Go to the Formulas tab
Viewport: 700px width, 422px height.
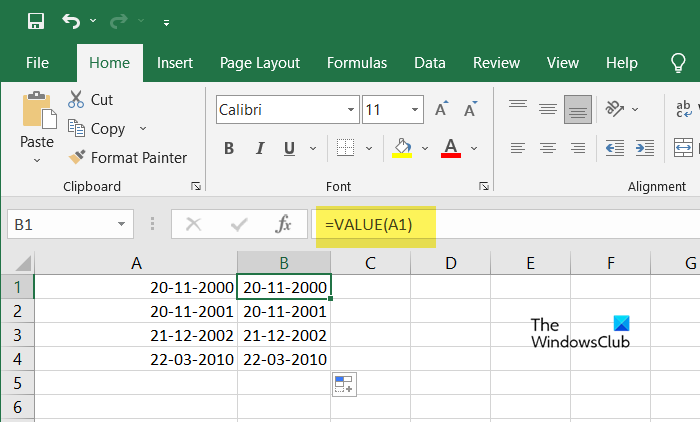(357, 63)
